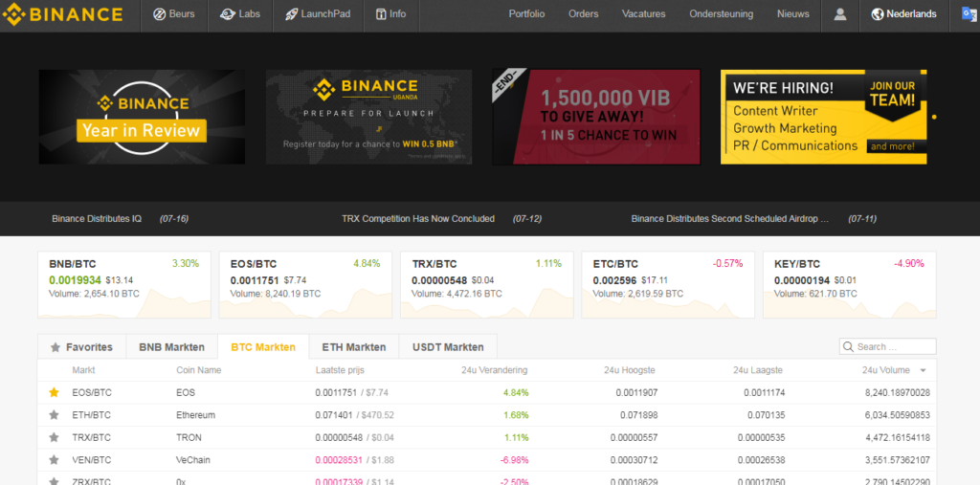Open the BNB/BTC ticker card

[124, 284]
